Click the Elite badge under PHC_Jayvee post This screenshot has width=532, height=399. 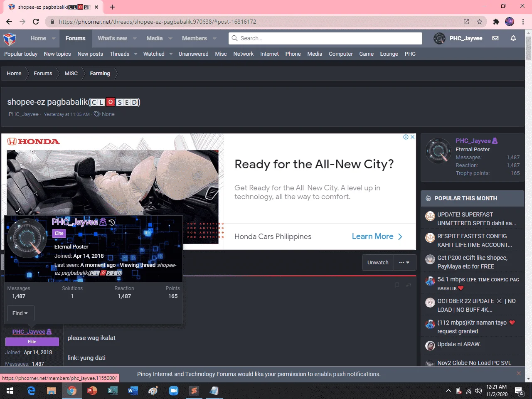[32, 342]
